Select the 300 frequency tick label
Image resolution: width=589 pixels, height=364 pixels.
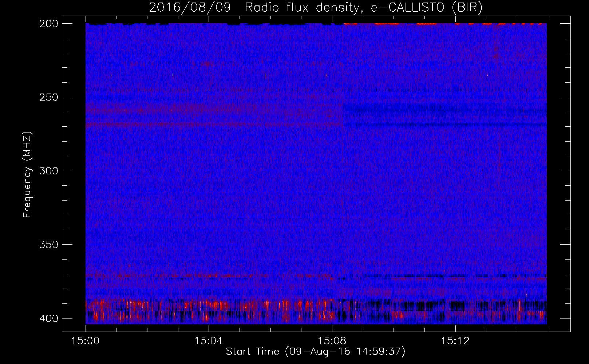tap(48, 171)
